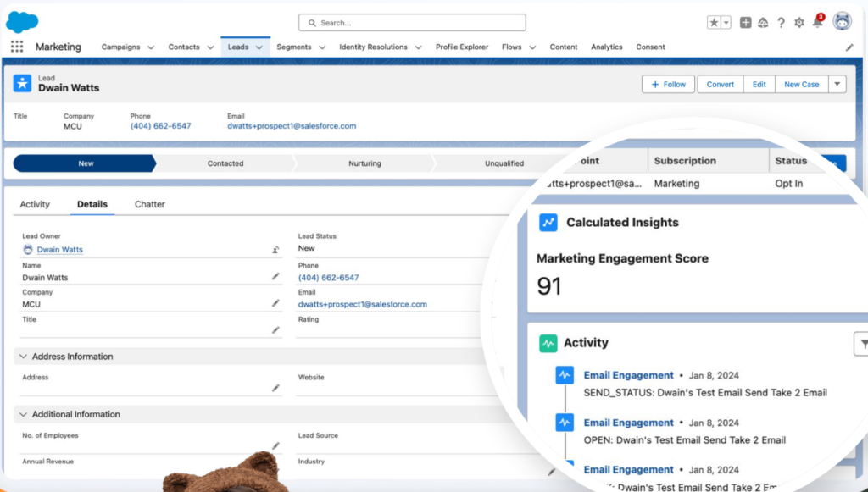Screen dimensions: 868x492
Task: Click the activity filter funnel icon
Action: [861, 343]
